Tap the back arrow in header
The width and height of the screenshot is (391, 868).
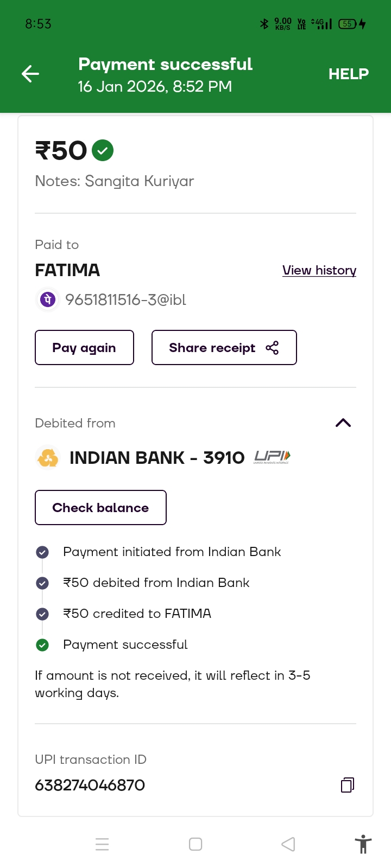[30, 74]
